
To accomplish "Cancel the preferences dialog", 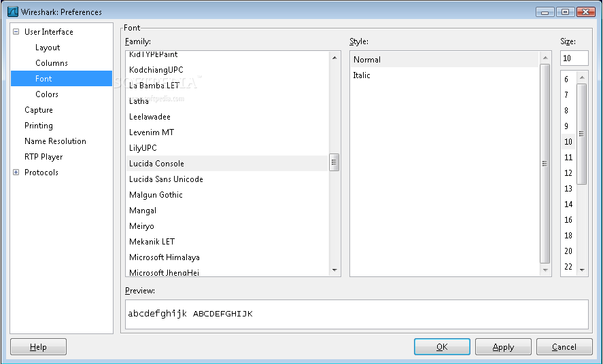I will [x=564, y=347].
